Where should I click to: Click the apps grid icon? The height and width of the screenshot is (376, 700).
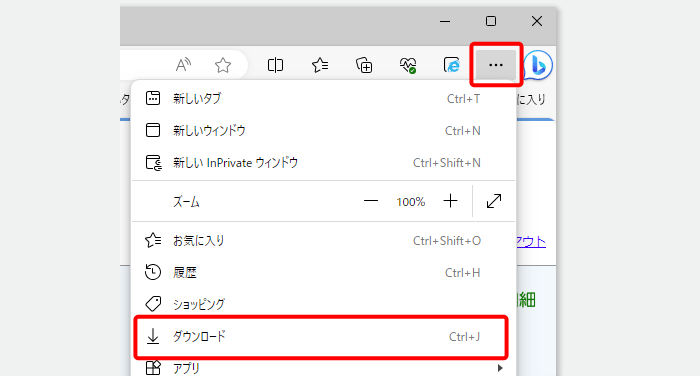[153, 368]
